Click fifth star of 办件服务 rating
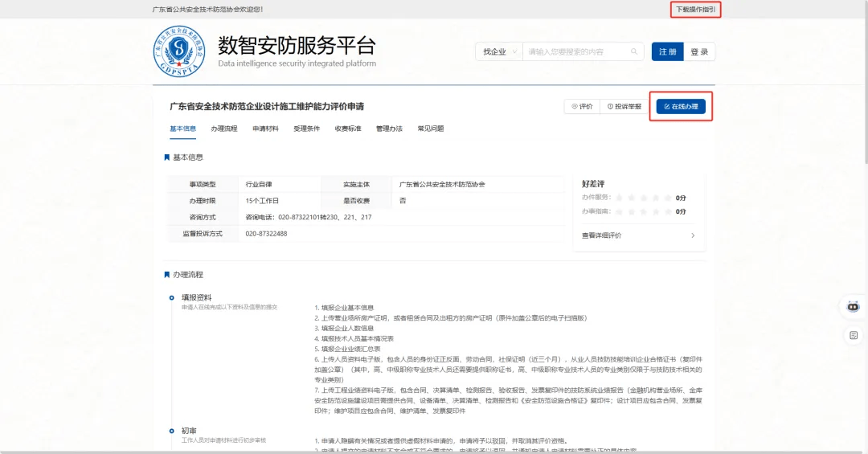The image size is (868, 454). tap(668, 198)
